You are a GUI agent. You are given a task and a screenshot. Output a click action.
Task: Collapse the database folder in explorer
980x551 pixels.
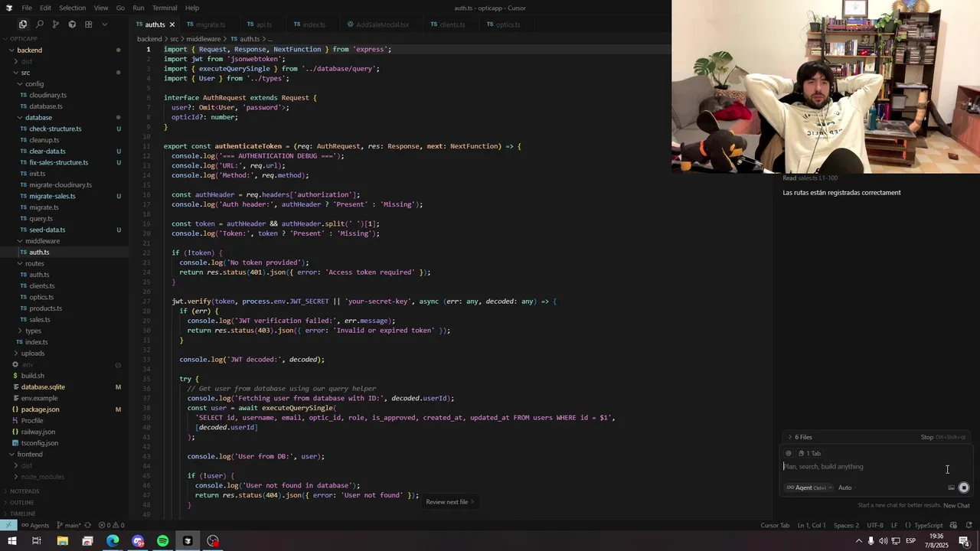tap(38, 118)
